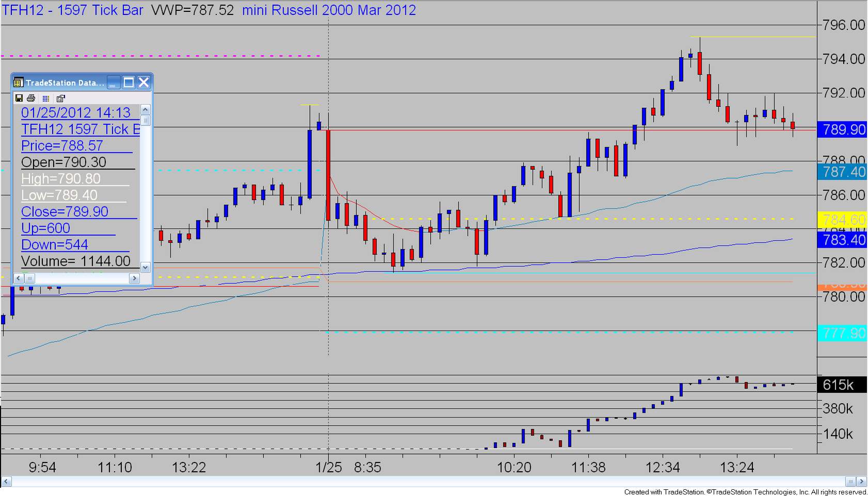The height and width of the screenshot is (496, 868).
Task: Click the 140k volume axis label
Action: pos(838,434)
